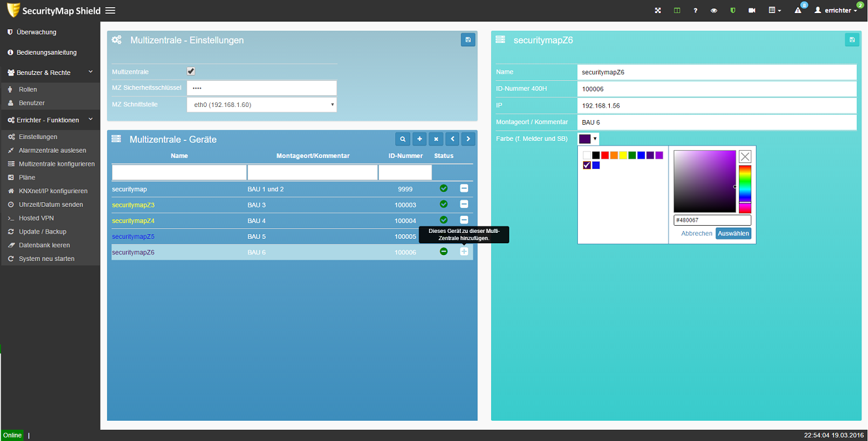Go to next page in Geräte toolbar

click(468, 139)
